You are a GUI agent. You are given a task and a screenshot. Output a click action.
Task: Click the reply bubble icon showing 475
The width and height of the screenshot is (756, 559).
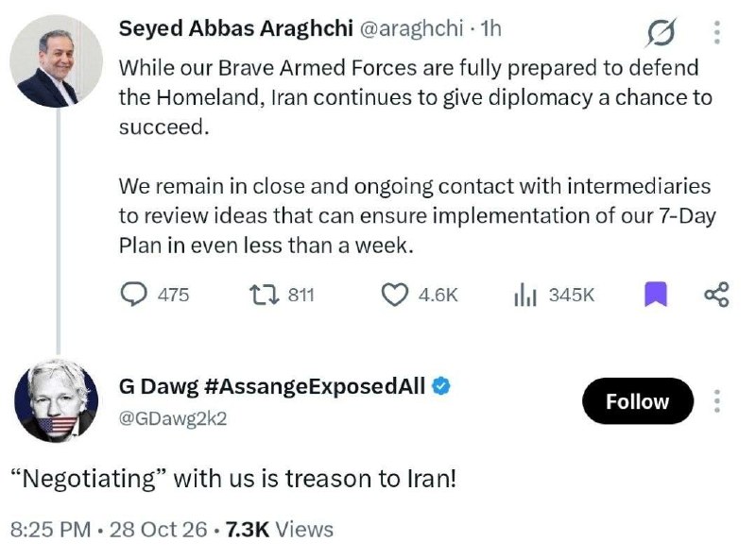133,295
